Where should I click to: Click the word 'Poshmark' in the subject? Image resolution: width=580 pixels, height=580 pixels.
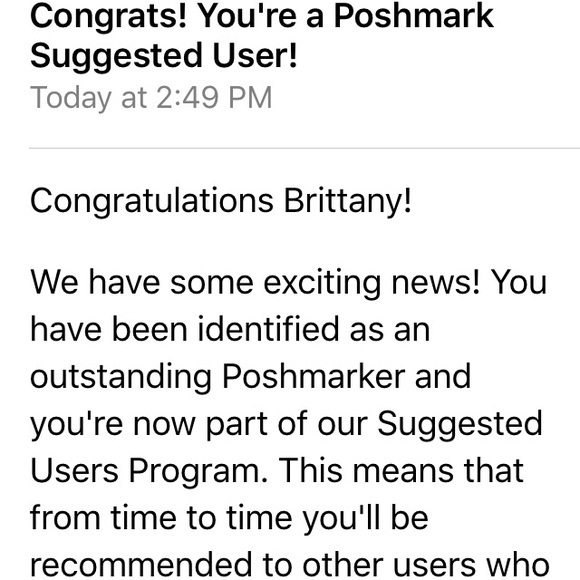[414, 17]
